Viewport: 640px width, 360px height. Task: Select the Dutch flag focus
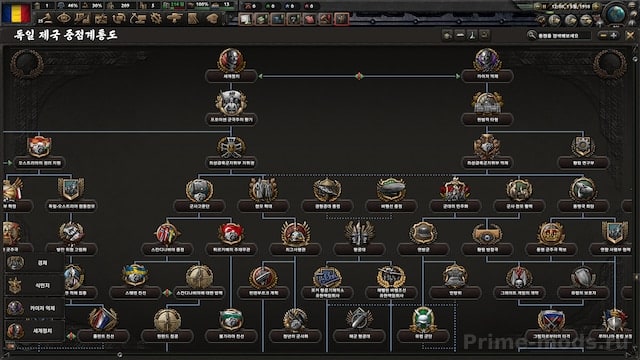pyautogui.click(x=103, y=326)
